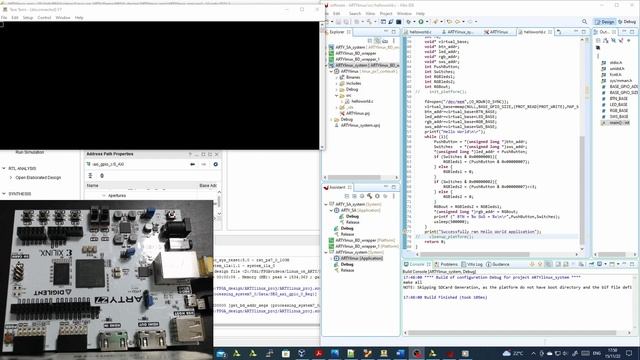Open the Assistant view tab
This screenshot has height=360, width=640.
tap(337, 187)
